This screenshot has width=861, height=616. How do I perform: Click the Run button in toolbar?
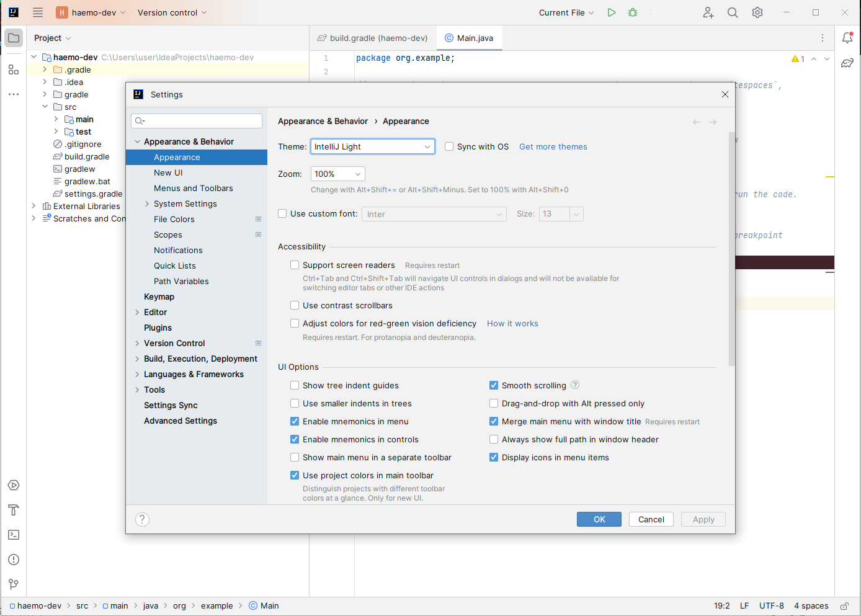(x=612, y=12)
